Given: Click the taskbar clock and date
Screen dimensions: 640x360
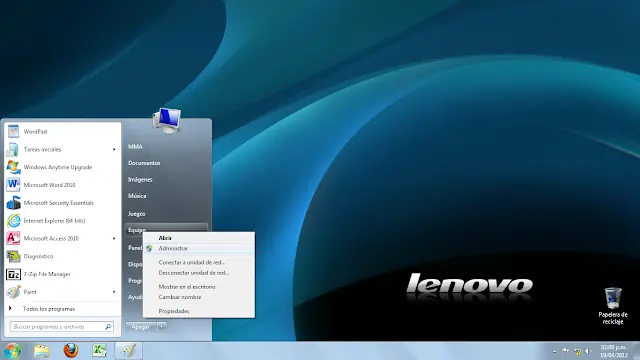Looking at the screenshot, I should pyautogui.click(x=613, y=351).
